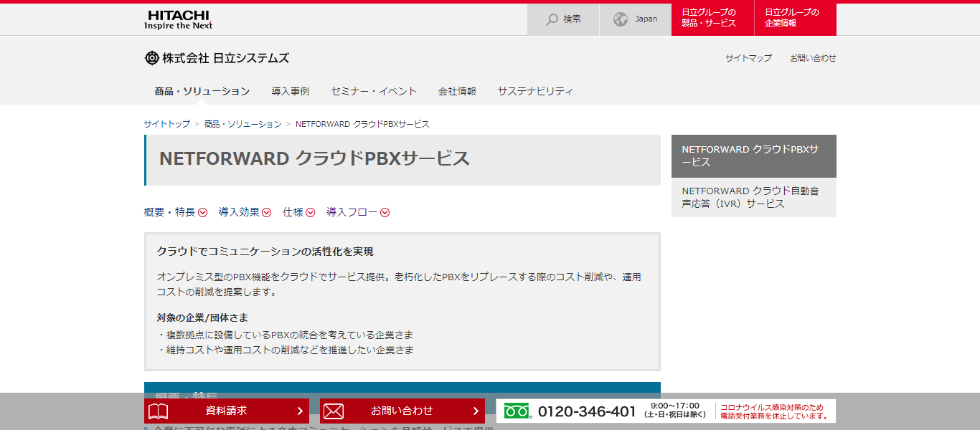Click the globe icon beside Japan
This screenshot has width=980, height=430.
coord(621,19)
